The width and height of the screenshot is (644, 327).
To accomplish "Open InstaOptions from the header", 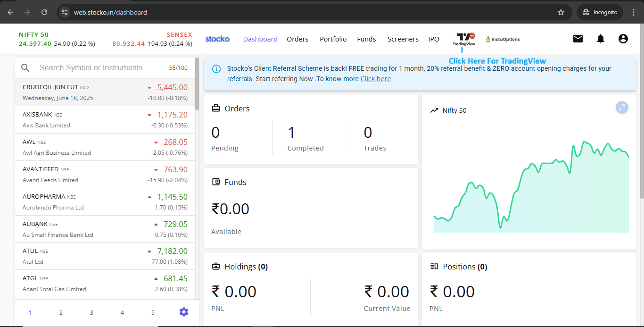I will 503,39.
